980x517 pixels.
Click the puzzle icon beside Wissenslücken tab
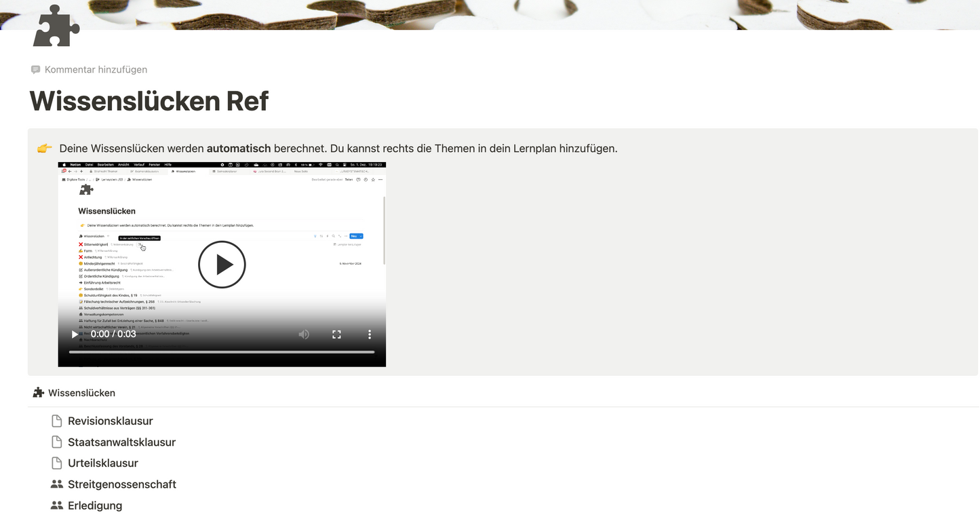click(x=39, y=393)
